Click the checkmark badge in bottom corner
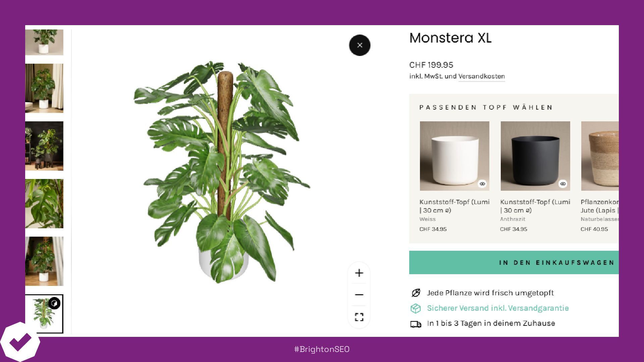Viewport: 644px width, 362px height. pos(19,342)
